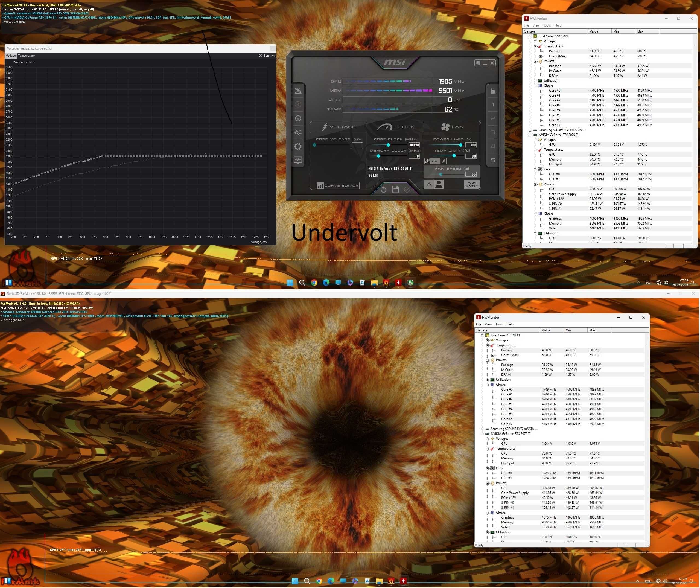Viewport: 700px width, 588px height.
Task: Open View menu in HWMonitor over FurMark eye
Action: [488, 324]
